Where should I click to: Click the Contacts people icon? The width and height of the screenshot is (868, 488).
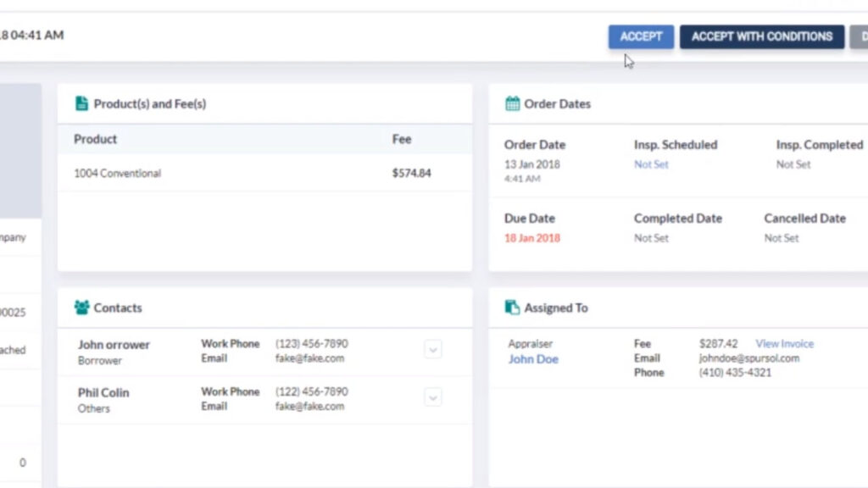pyautogui.click(x=82, y=307)
